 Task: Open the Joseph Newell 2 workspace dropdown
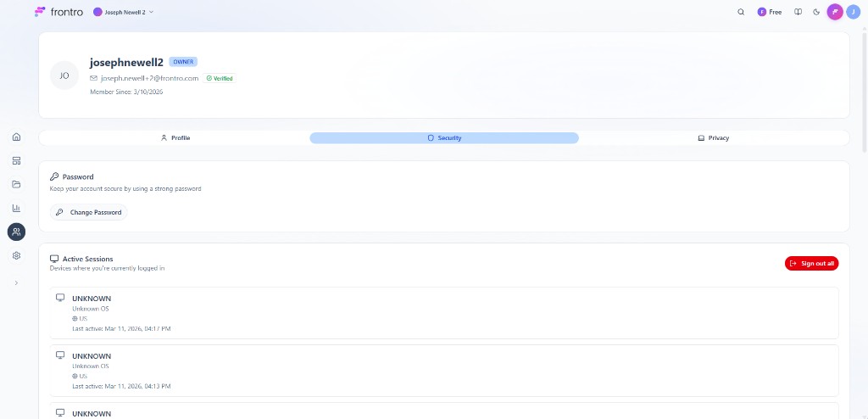124,12
